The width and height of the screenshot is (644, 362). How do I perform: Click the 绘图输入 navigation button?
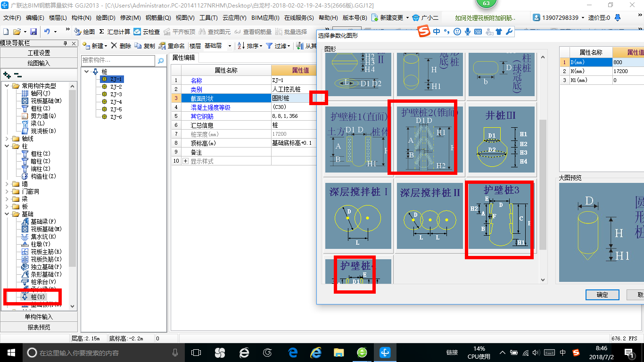(39, 63)
